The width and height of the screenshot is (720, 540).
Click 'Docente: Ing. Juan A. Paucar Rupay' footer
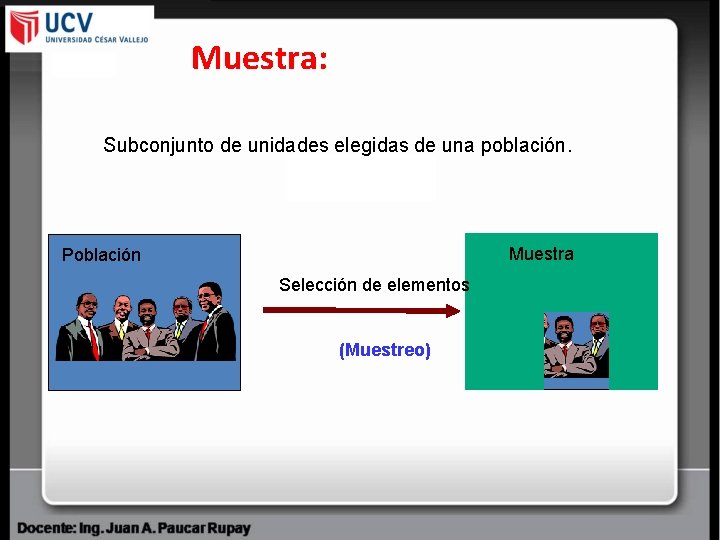(x=134, y=528)
